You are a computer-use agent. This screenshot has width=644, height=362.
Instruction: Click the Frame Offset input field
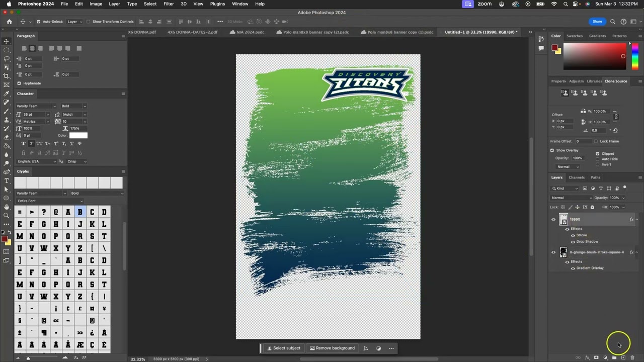(x=584, y=141)
